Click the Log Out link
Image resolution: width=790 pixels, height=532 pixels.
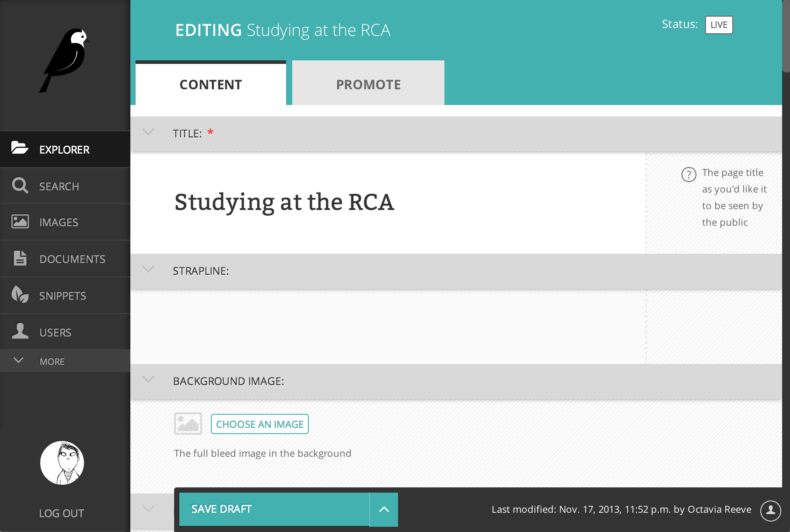point(62,513)
